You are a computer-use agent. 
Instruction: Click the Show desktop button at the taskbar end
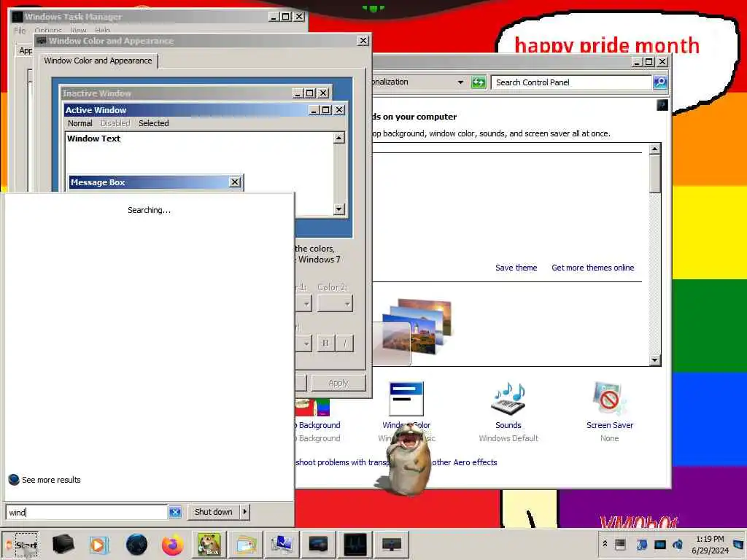(739, 545)
